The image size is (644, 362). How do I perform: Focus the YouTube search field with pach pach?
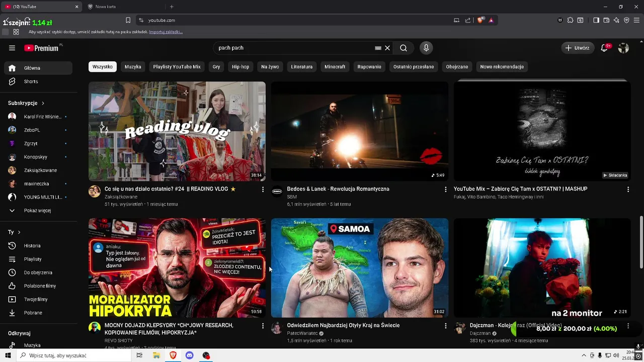point(294,48)
